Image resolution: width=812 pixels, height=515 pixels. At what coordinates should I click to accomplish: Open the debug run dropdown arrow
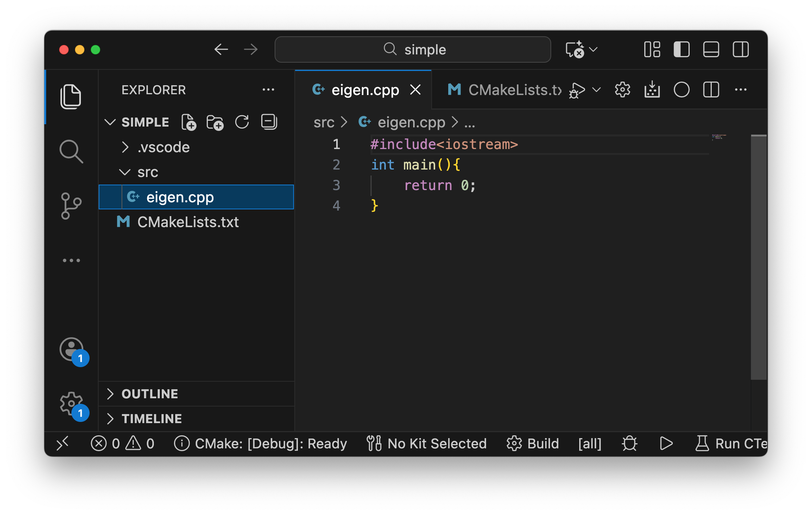pos(597,90)
